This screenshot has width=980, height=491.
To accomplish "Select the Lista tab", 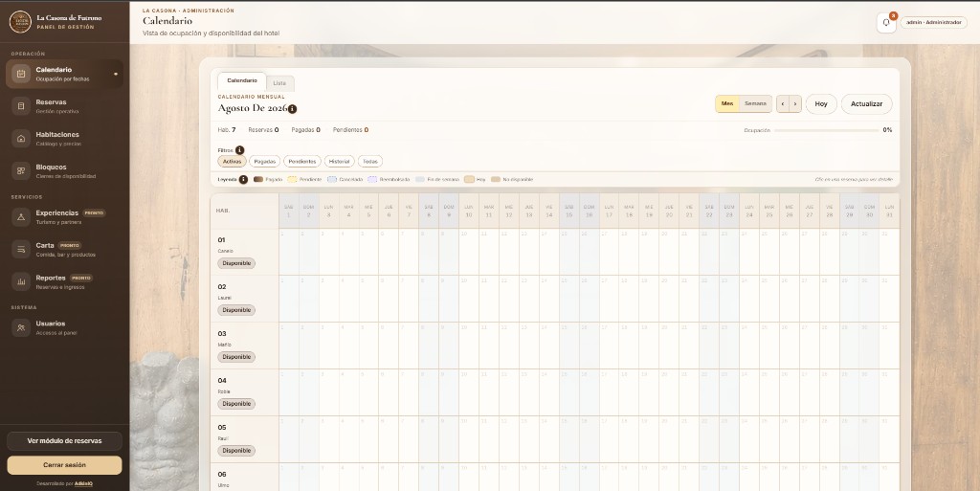I will [x=279, y=83].
